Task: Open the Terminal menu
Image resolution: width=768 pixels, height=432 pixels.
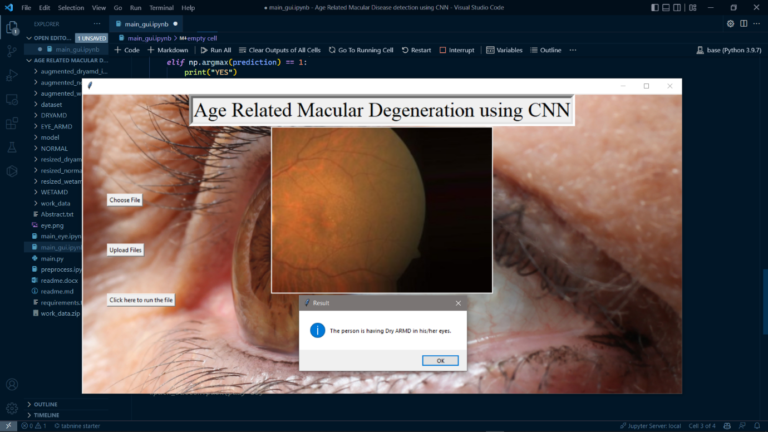Action: point(162,8)
